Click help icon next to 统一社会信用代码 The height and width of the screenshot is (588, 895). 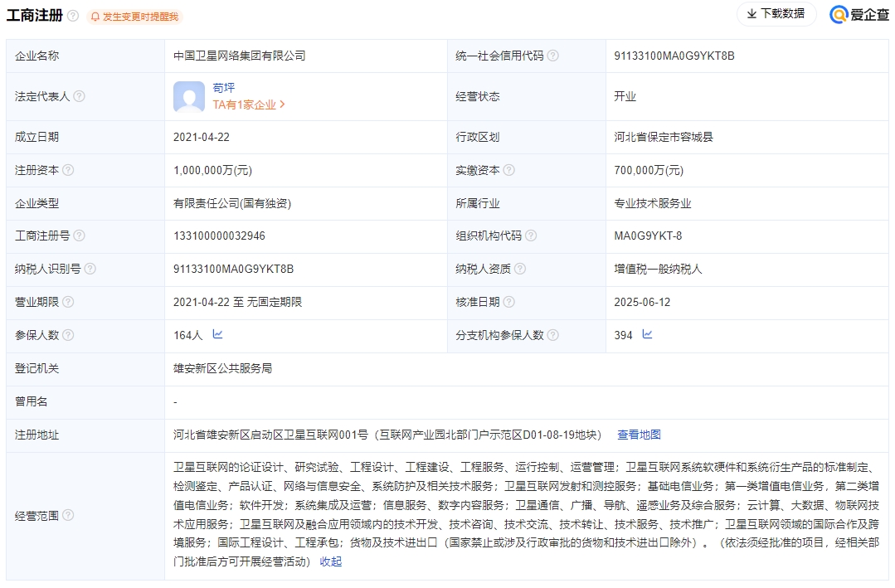tap(553, 56)
